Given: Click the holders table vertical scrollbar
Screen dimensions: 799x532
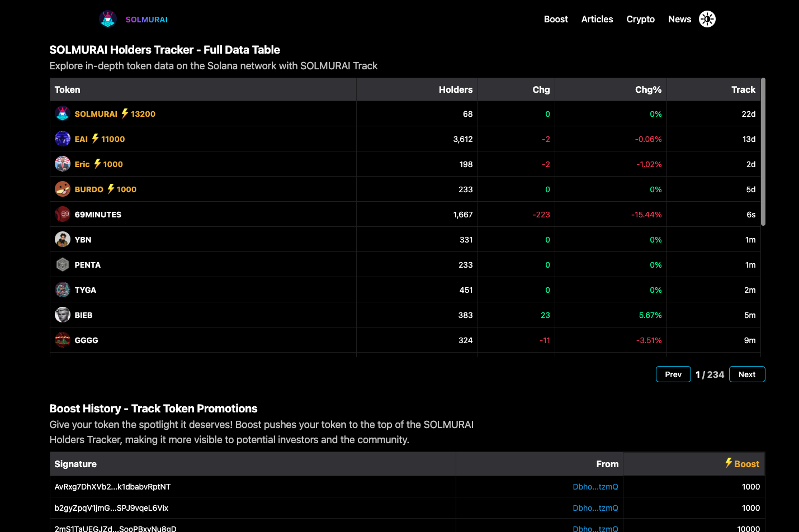Looking at the screenshot, I should click(x=763, y=152).
